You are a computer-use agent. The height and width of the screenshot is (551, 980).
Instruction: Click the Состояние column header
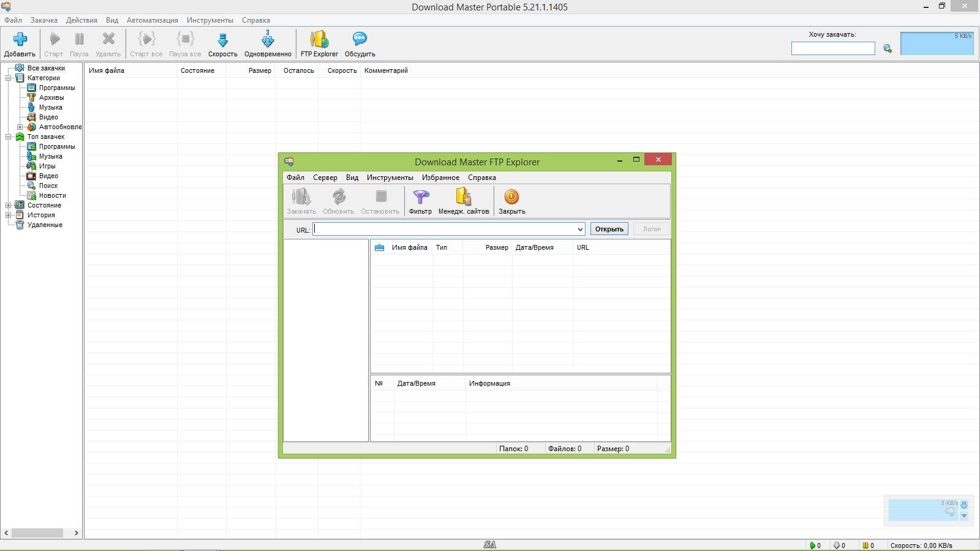[202, 70]
